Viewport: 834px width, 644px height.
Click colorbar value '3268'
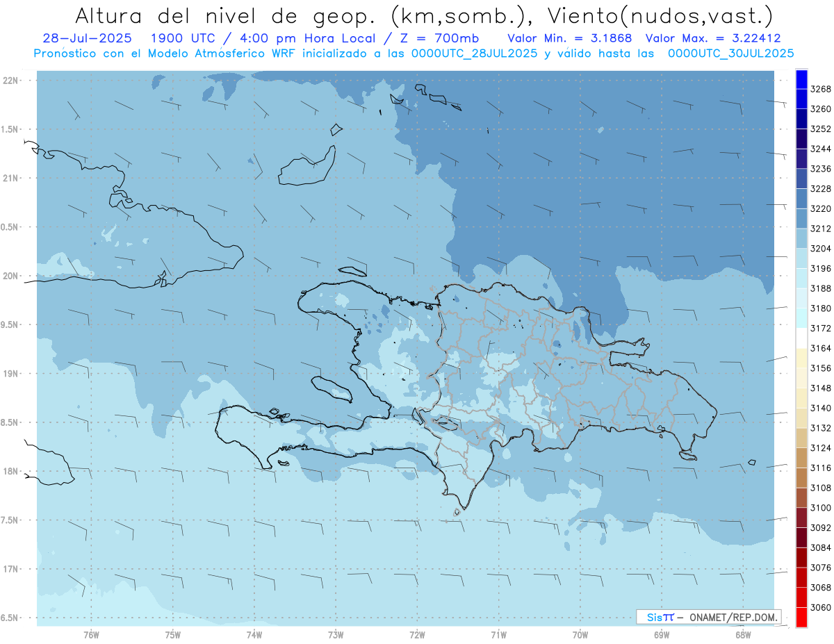pos(821,89)
